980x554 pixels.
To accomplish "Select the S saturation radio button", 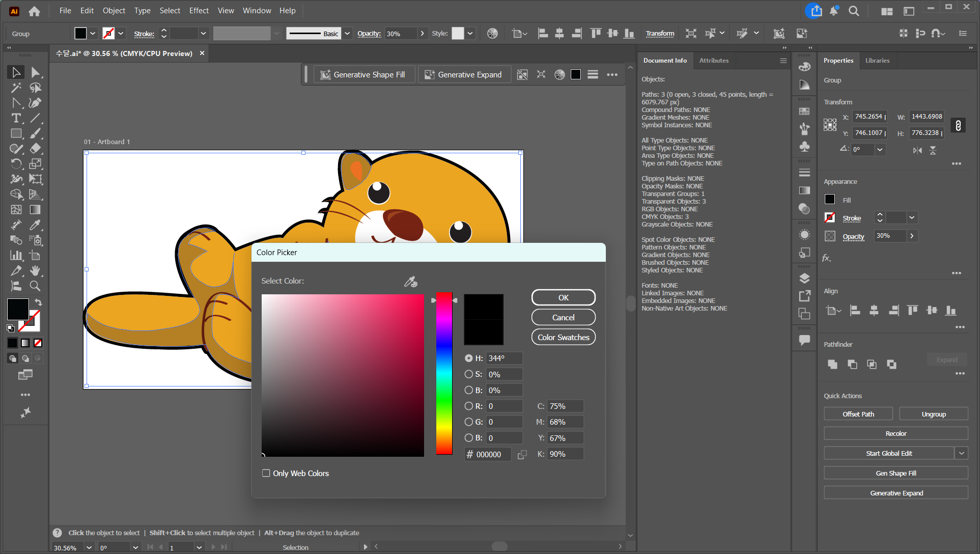I will tap(468, 374).
